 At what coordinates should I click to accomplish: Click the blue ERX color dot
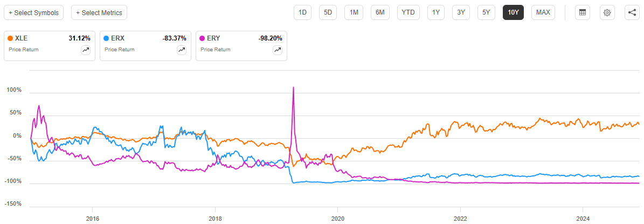tap(107, 38)
